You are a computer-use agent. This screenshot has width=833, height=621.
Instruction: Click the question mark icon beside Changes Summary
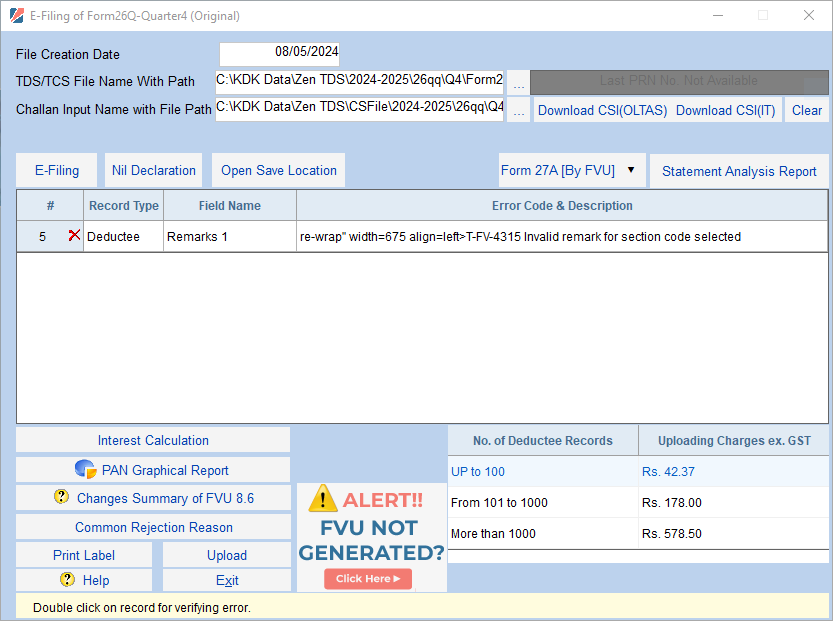(62, 497)
